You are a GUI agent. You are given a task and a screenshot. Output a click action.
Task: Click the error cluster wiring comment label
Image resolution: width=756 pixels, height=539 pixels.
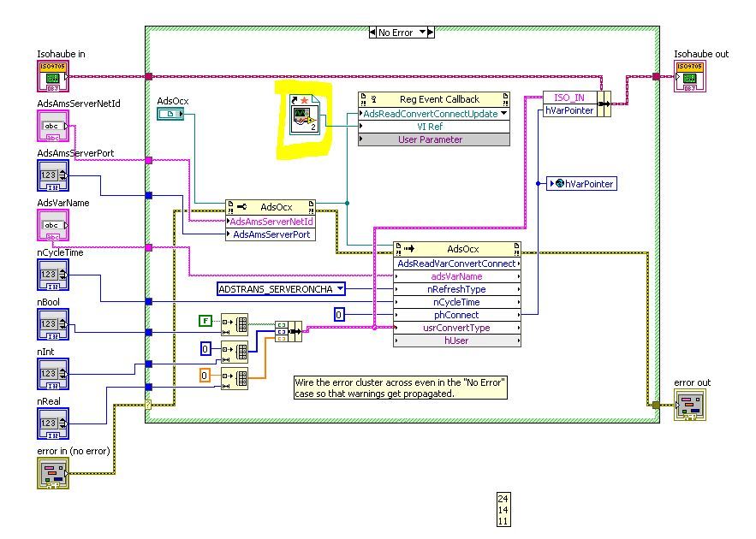tap(398, 387)
